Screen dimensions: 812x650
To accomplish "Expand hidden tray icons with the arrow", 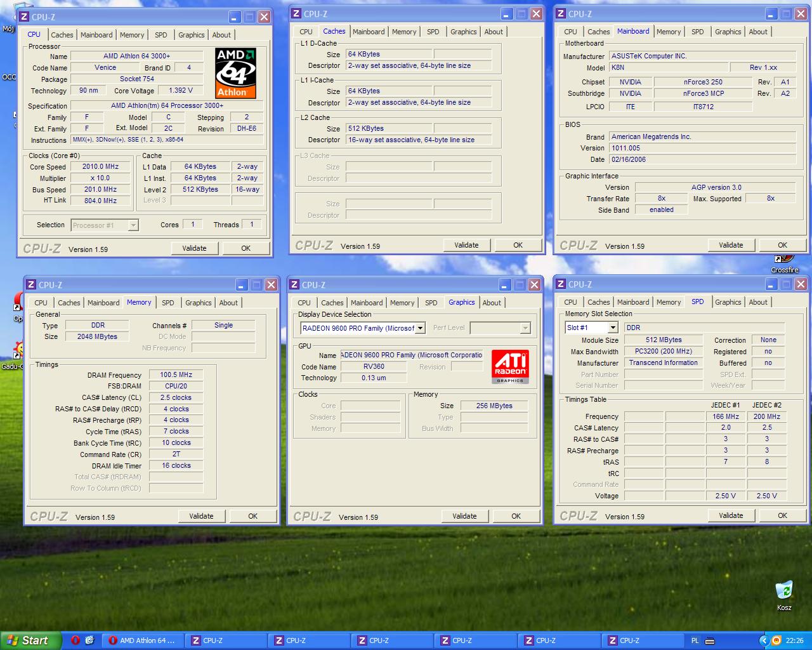I will coord(764,640).
